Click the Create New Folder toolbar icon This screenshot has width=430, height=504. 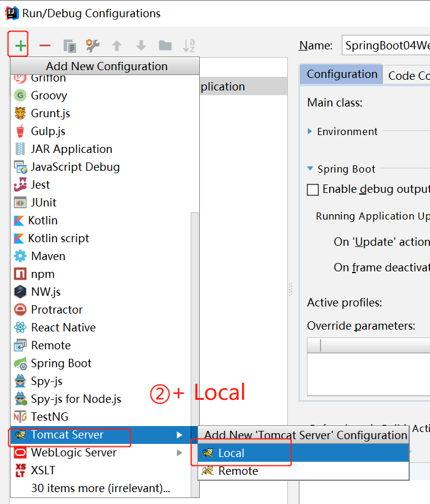click(165, 46)
